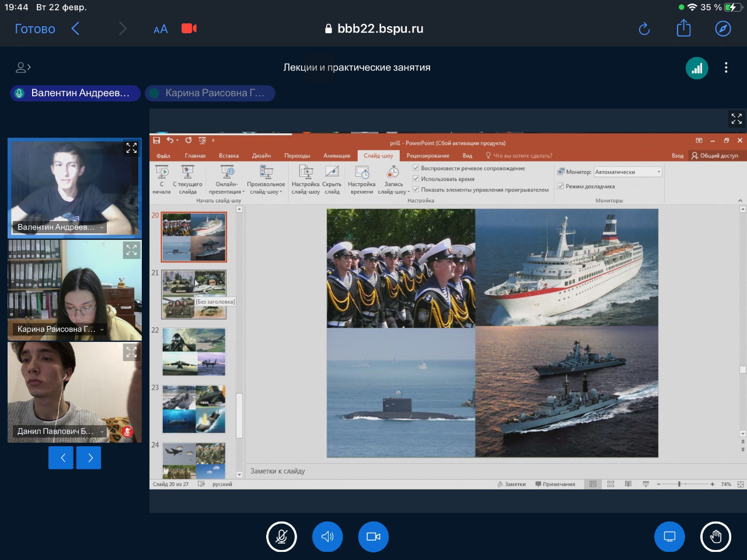Unmute the microphone in bottom toolbar
Image resolution: width=747 pixels, height=560 pixels.
pyautogui.click(x=281, y=537)
